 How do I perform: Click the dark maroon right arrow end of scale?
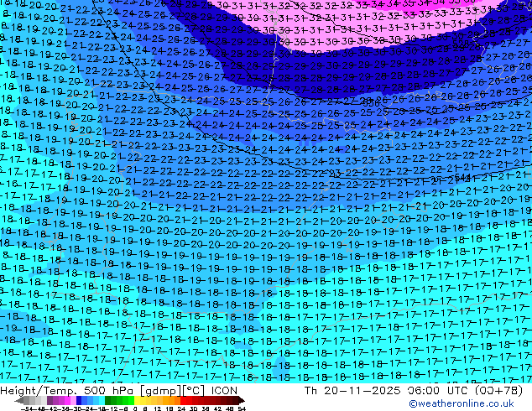click(242, 400)
